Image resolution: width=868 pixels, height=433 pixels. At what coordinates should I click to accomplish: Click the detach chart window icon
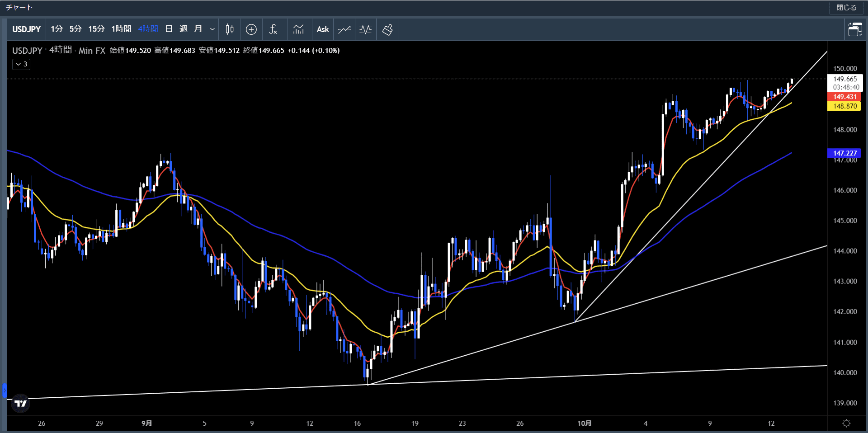855,29
